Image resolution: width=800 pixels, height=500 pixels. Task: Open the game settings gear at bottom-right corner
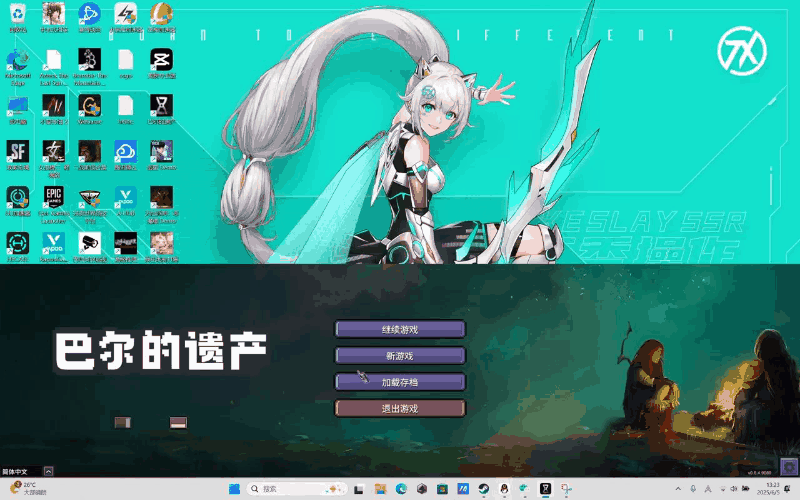click(789, 466)
